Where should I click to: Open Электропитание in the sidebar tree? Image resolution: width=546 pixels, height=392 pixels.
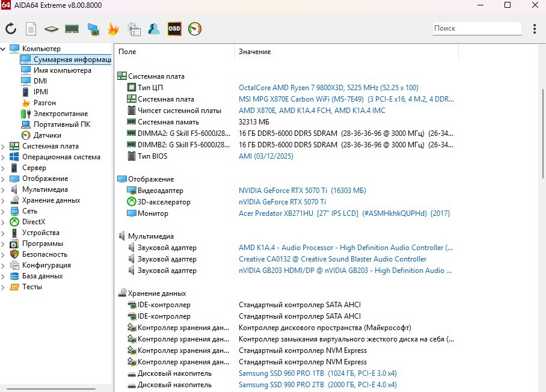60,114
